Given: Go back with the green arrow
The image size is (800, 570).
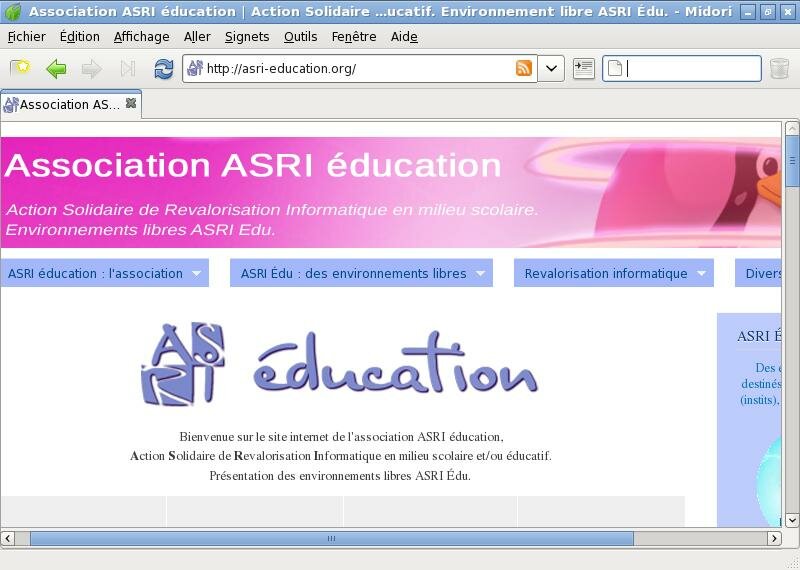Looking at the screenshot, I should (56, 68).
